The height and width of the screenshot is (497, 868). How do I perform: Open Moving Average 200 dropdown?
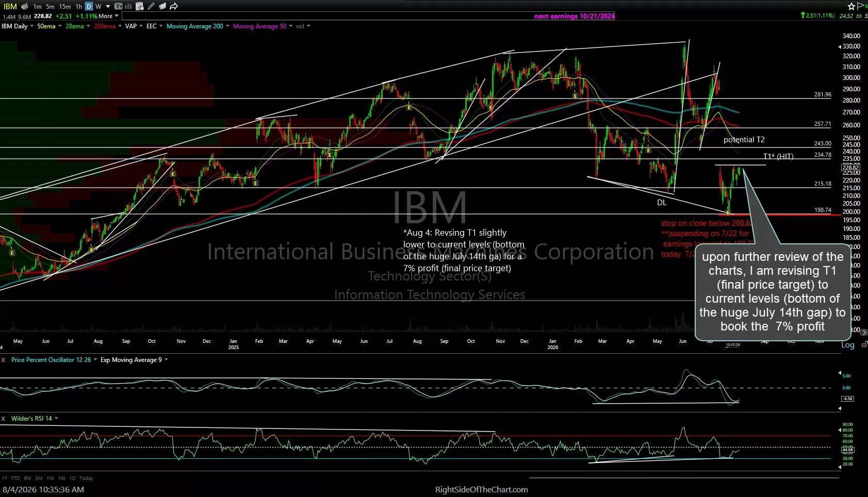pos(228,26)
